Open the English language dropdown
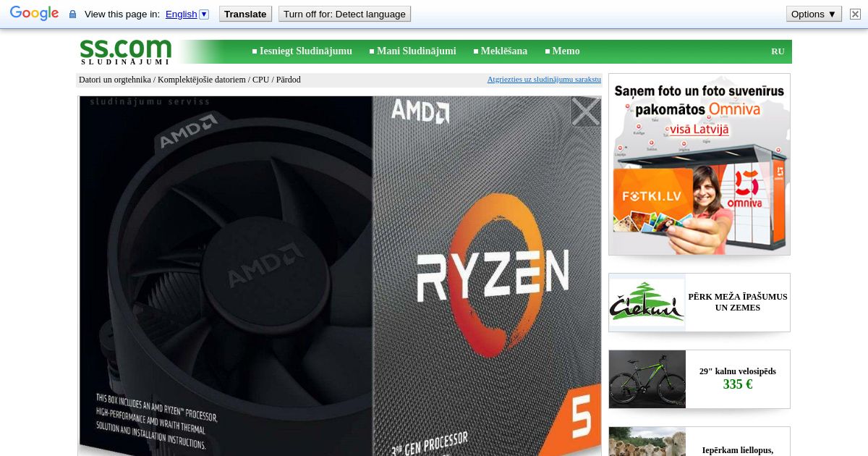The width and height of the screenshot is (868, 456). click(x=187, y=14)
